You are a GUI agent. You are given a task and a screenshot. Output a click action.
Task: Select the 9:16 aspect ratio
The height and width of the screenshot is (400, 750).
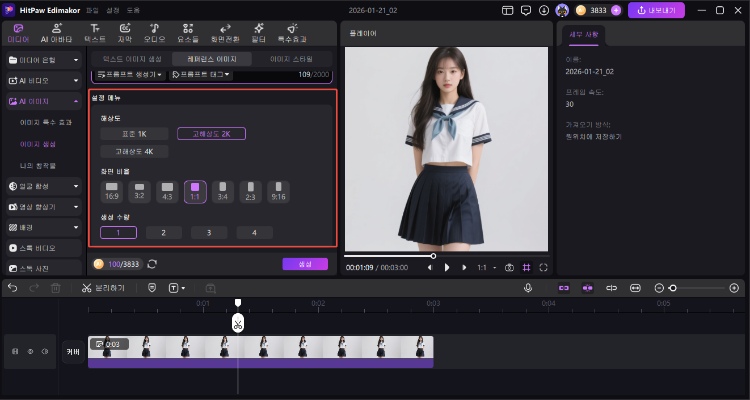point(278,191)
